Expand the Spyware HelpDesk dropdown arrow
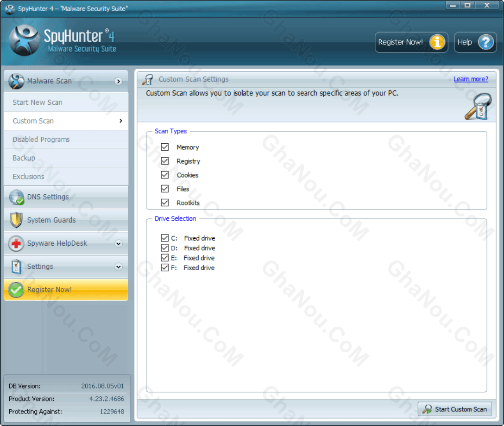 point(118,243)
